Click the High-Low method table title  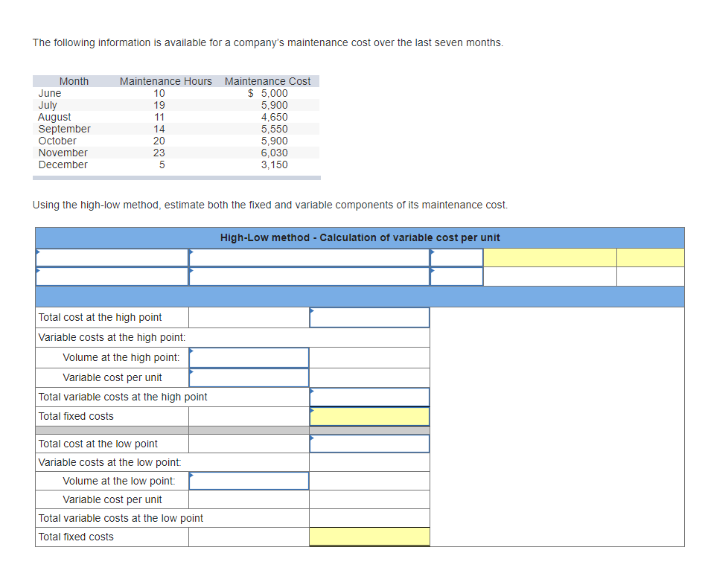360,238
